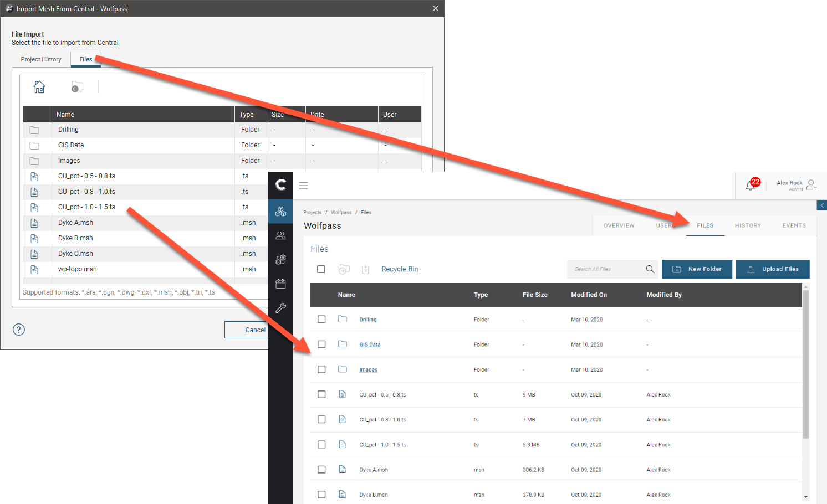Screen dimensions: 827x504
Task: Click file icon beside wp-topo.msh in Import dialog
Action: tap(34, 269)
